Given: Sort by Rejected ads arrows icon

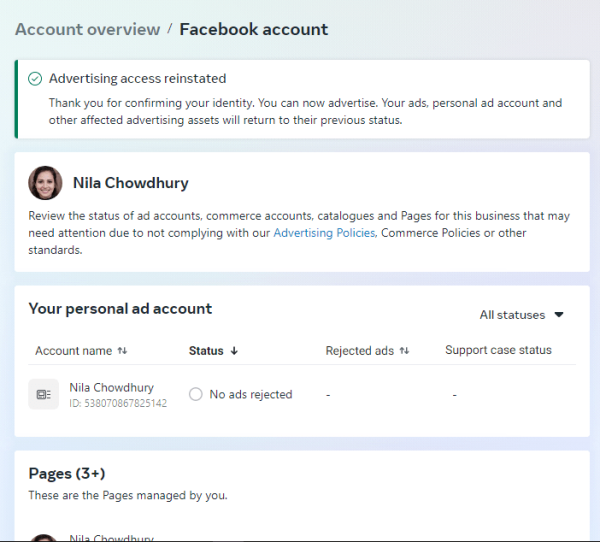Looking at the screenshot, I should [x=404, y=351].
